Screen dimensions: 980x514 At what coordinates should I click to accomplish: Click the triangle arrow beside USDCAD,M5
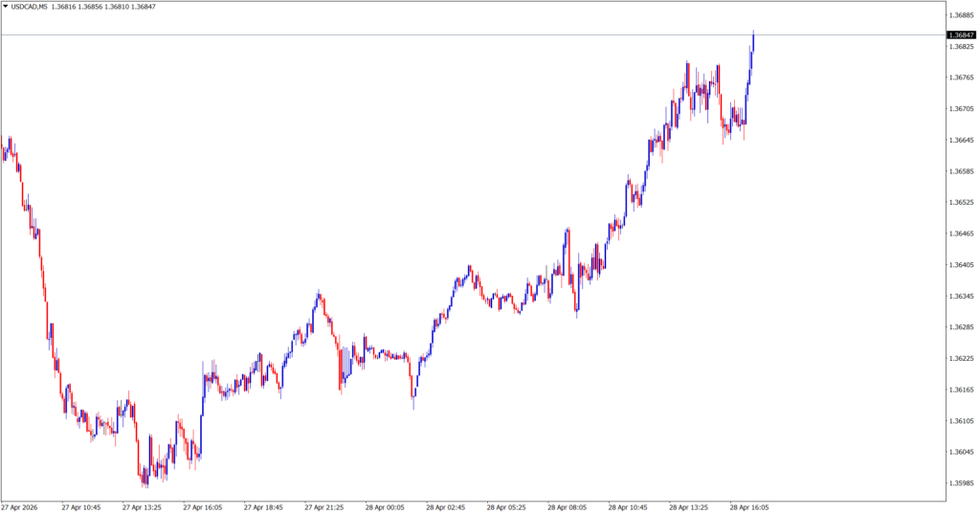coord(6,7)
